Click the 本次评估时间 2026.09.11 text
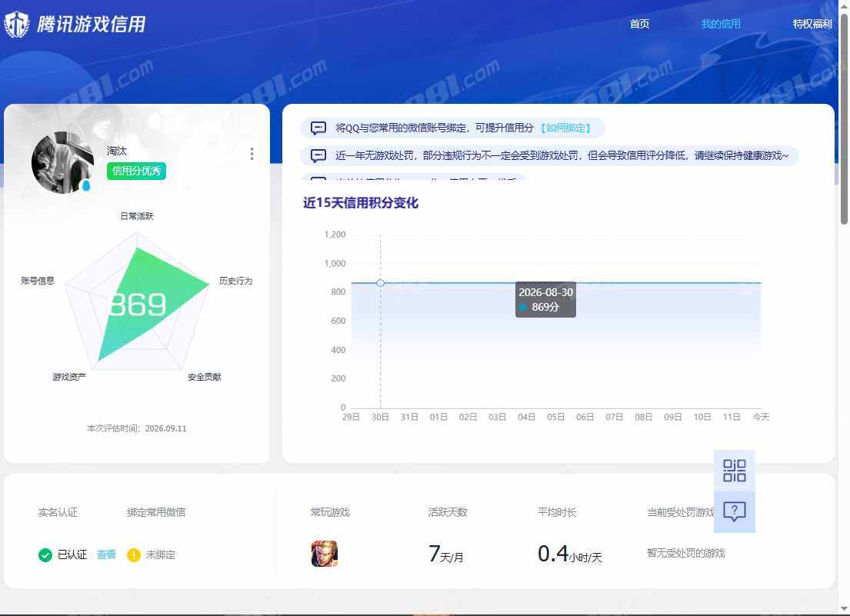The width and height of the screenshot is (850, 616). tap(137, 428)
